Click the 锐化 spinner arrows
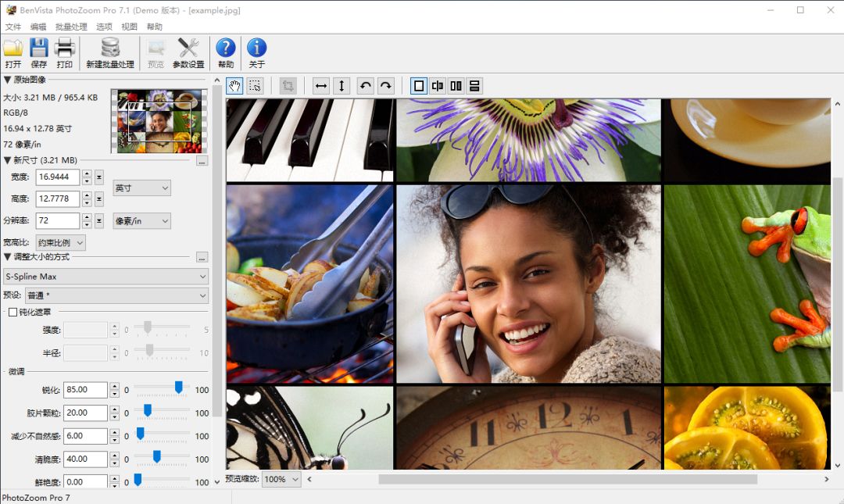This screenshot has width=844, height=504. (x=115, y=390)
